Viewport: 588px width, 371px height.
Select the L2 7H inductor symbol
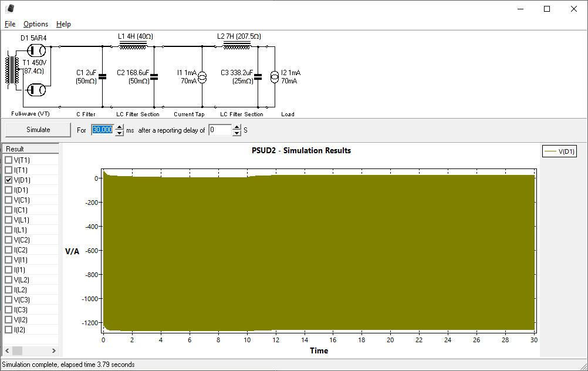tap(236, 45)
